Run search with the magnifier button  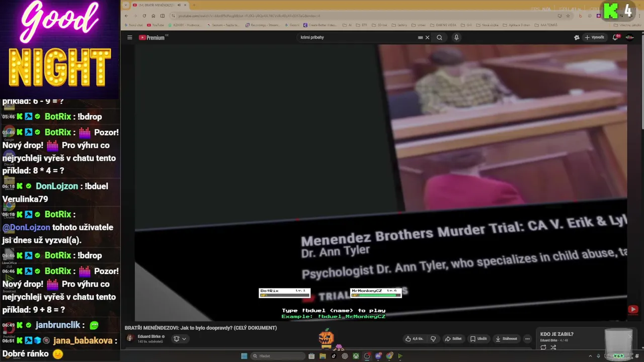pyautogui.click(x=439, y=37)
